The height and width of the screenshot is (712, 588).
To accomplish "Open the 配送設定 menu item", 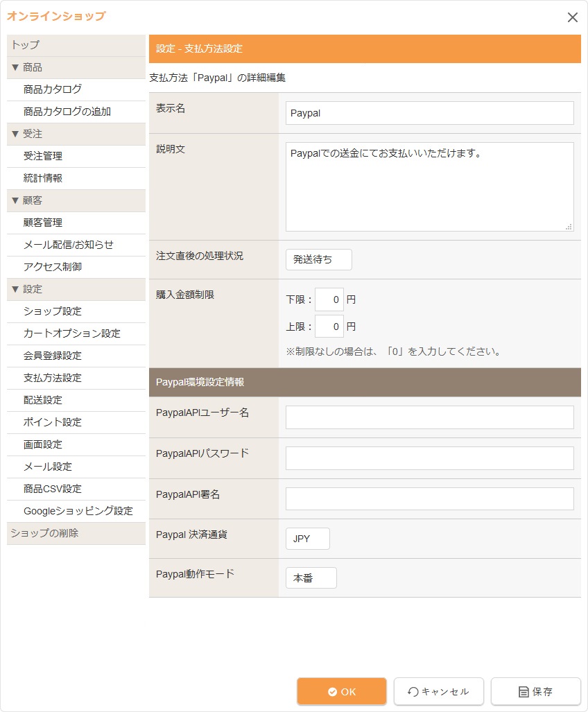I will pyautogui.click(x=43, y=400).
